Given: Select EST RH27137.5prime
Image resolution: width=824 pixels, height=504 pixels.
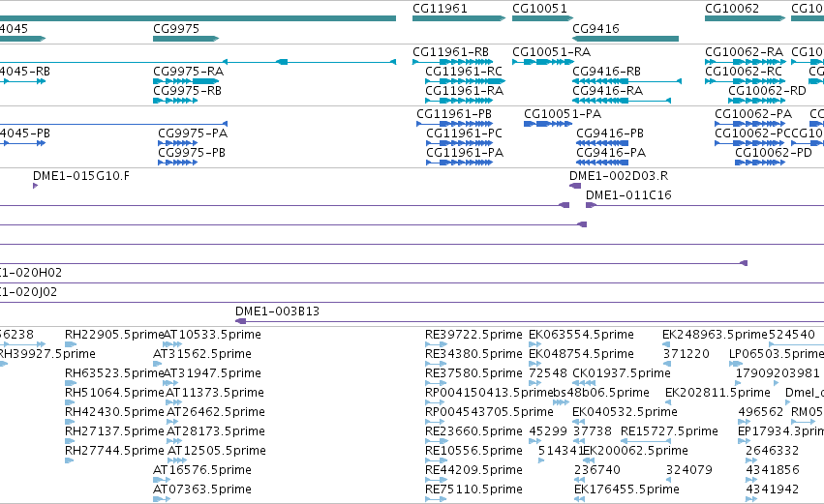Looking at the screenshot, I should click(x=70, y=441).
